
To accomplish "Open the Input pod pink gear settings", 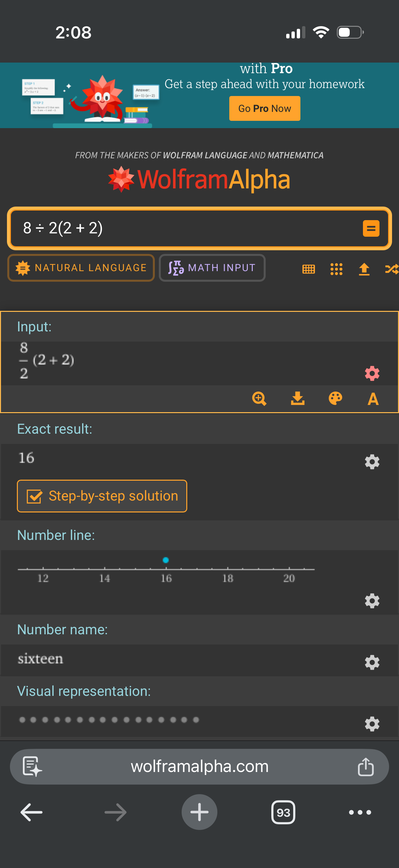I will pos(372,373).
